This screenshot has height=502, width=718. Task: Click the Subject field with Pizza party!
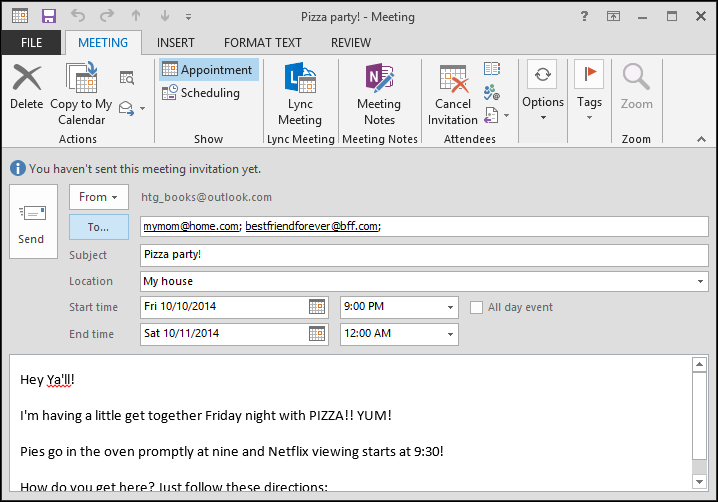coord(424,255)
